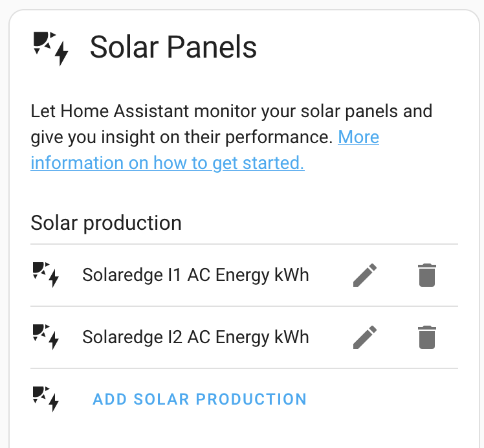484x448 pixels.
Task: Click the get started portion of the link
Action: [x=258, y=162]
